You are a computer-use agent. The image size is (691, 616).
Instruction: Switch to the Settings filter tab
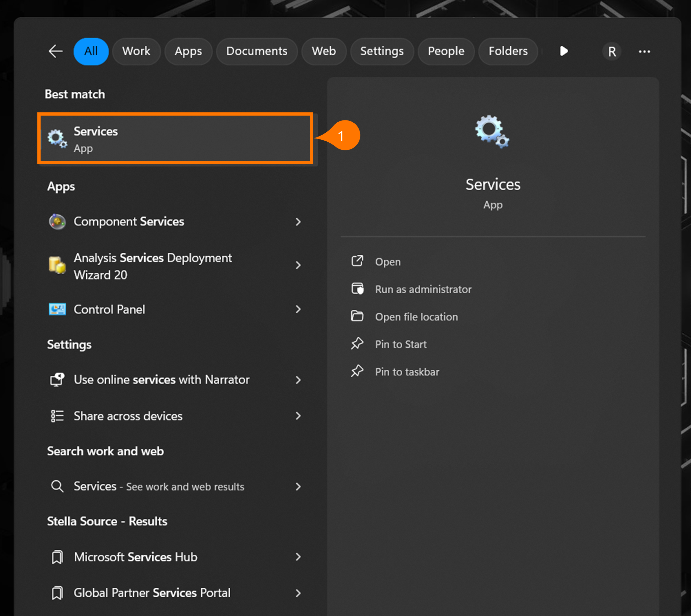click(382, 52)
